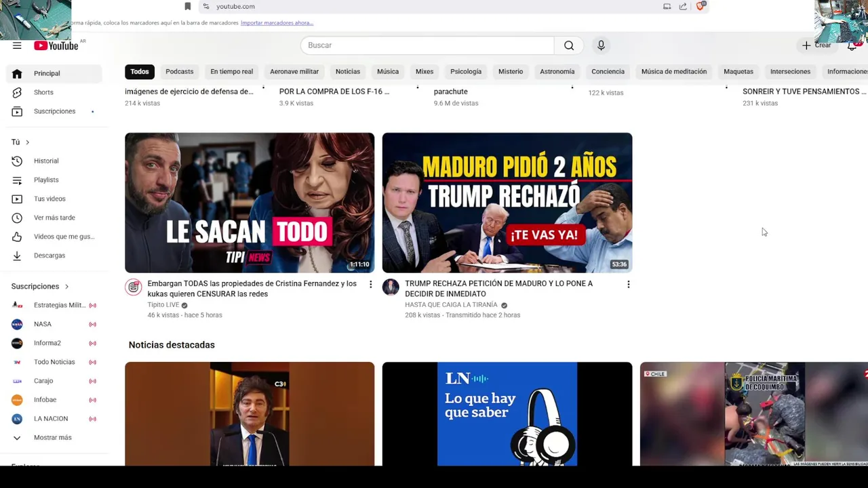Click the address bar URL youtube.com
The image size is (868, 488).
[235, 6]
